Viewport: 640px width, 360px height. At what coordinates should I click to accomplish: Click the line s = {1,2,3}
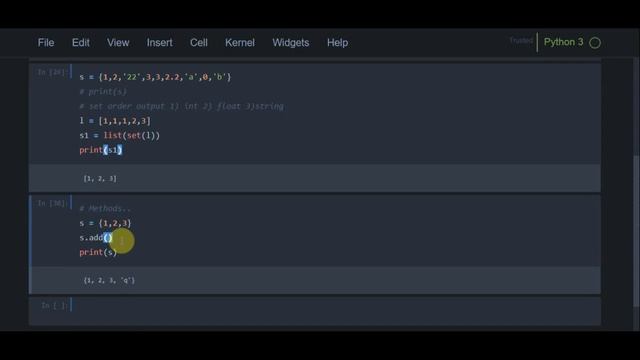click(105, 223)
